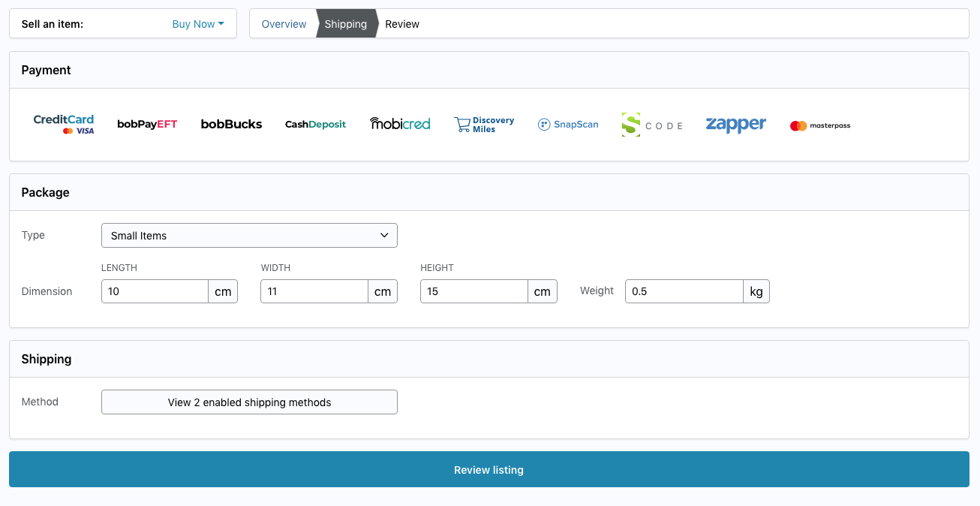The width and height of the screenshot is (980, 506).
Task: Select the Masterpass payment logo
Action: (819, 125)
